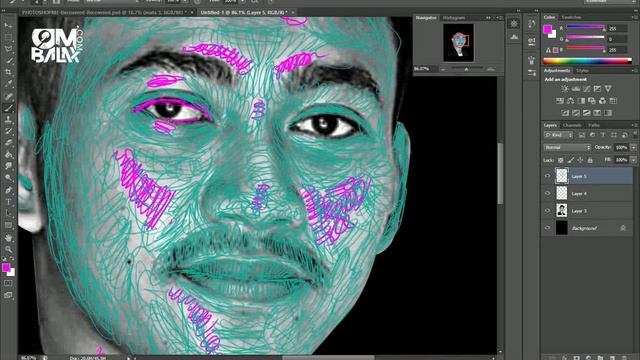640x360 pixels.
Task: Add a Color Balance adjustment
Action: (571, 101)
